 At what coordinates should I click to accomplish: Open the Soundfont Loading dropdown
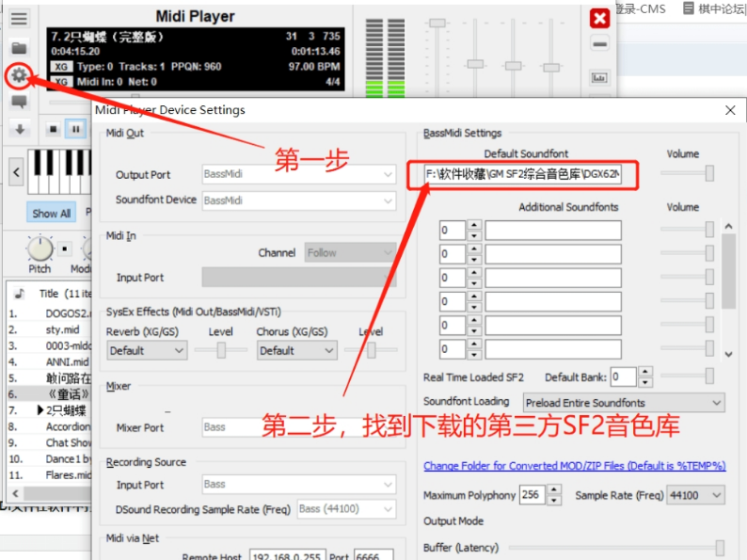click(624, 403)
